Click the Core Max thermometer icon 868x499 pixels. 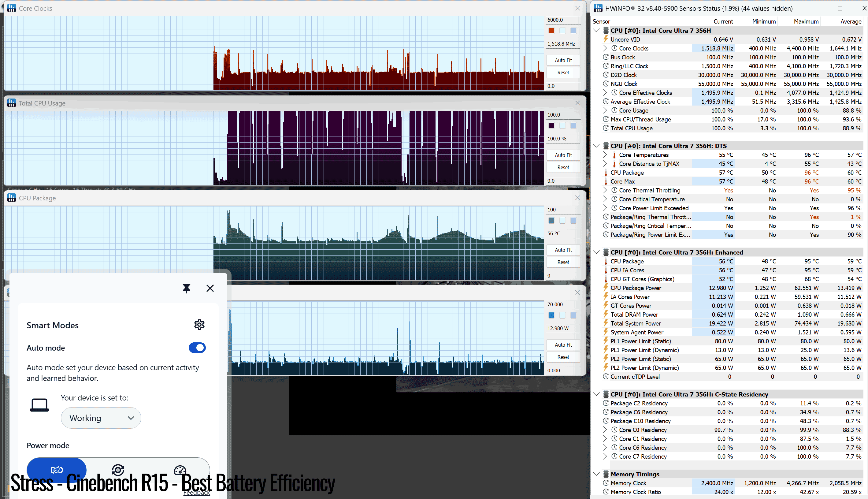(x=606, y=182)
